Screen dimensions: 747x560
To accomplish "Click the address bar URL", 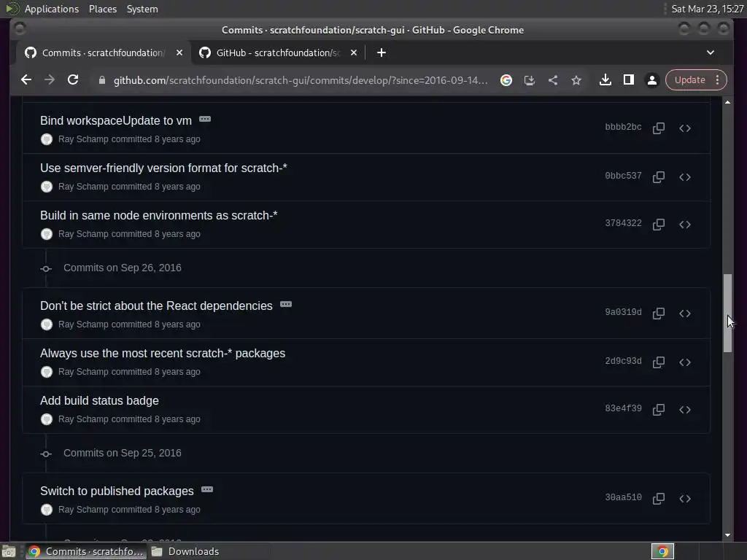I will (300, 80).
